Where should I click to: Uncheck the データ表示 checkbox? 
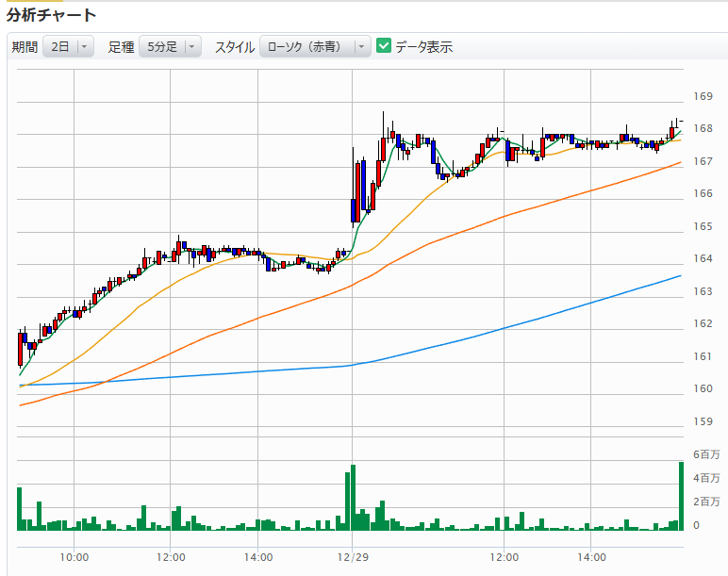tap(384, 46)
